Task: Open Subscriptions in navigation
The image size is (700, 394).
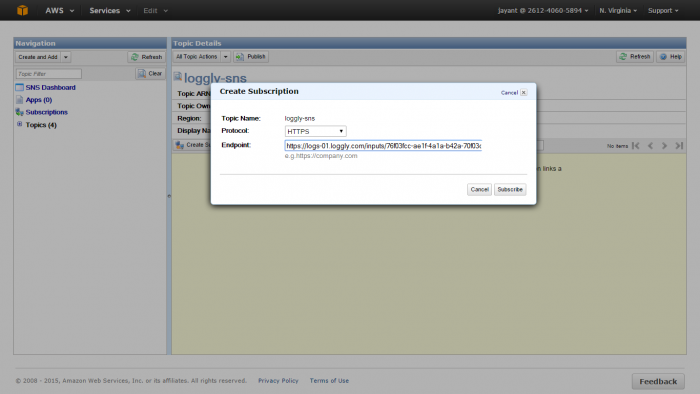Action: [46, 112]
